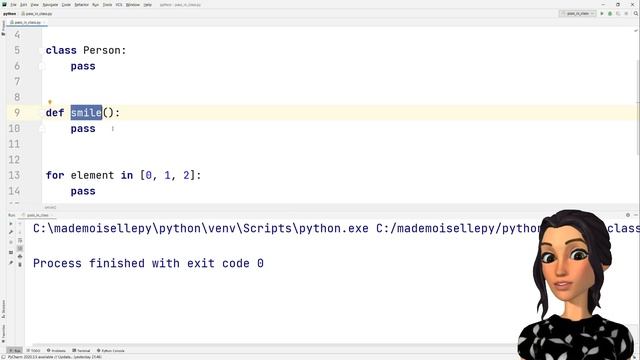The width and height of the screenshot is (640, 360).
Task: Open the Help menu
Action: pos(148,5)
